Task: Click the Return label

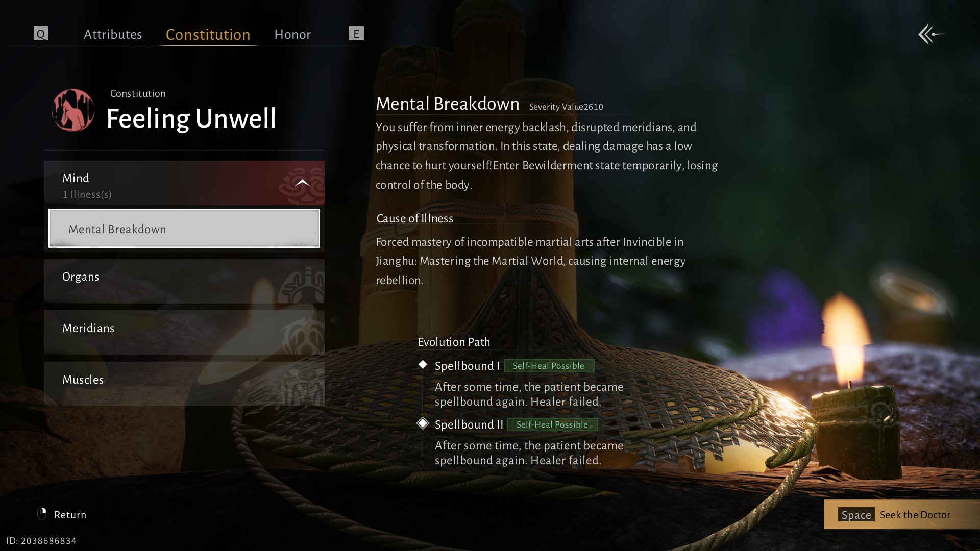Action: pos(70,515)
